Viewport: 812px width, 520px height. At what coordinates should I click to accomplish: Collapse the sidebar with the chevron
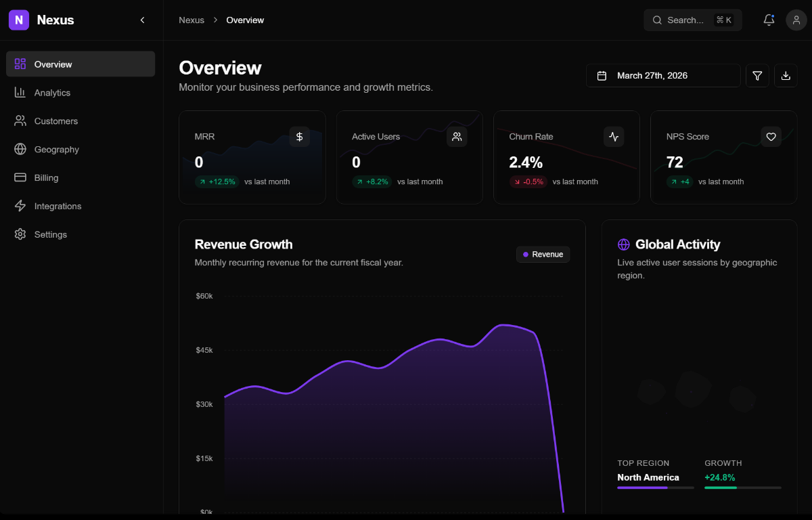[x=143, y=20]
